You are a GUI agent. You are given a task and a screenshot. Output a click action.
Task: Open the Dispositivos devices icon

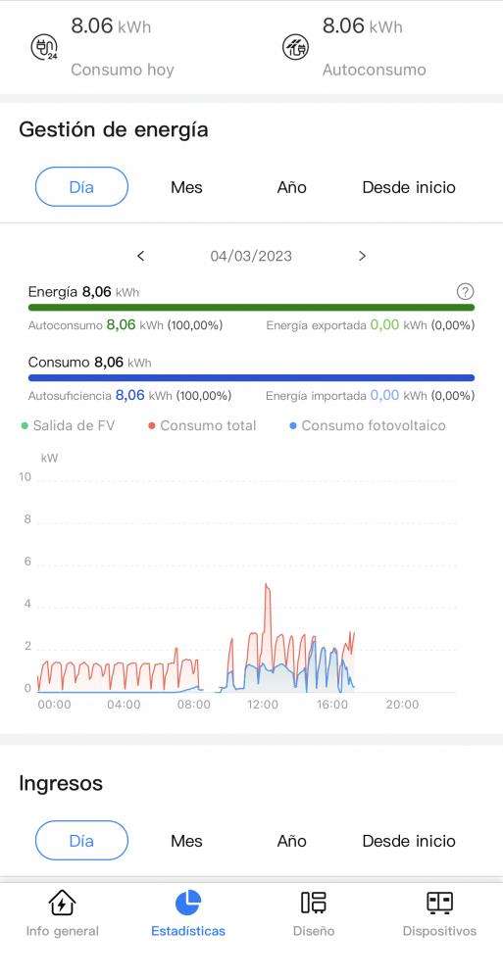coord(439,903)
